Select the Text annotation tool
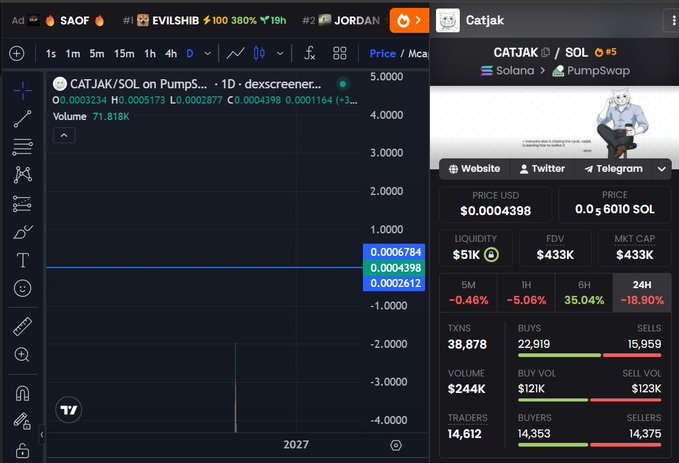This screenshot has height=463, width=679. pyautogui.click(x=23, y=260)
